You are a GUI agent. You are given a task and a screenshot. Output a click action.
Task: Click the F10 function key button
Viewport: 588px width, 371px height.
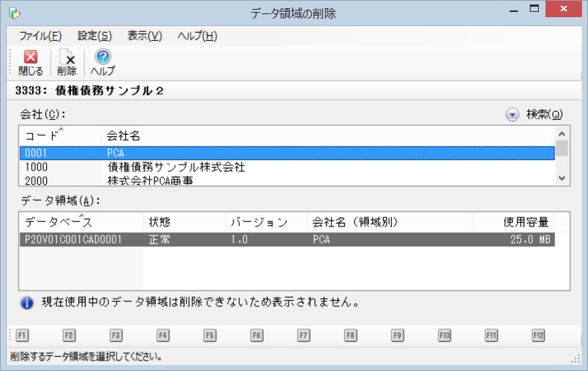pyautogui.click(x=444, y=335)
